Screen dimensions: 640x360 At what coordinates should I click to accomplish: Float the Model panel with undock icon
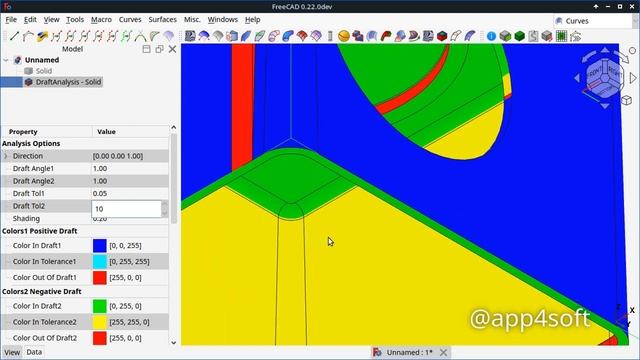pos(159,49)
